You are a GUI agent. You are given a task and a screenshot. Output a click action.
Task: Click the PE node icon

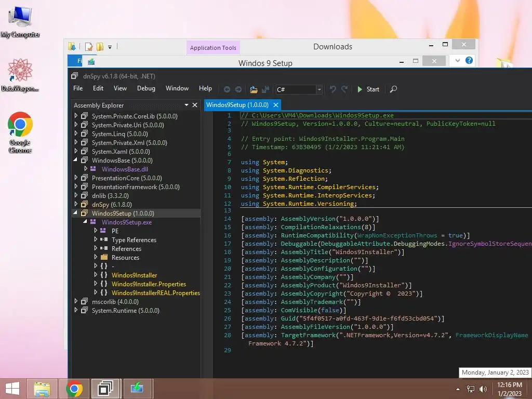coord(103,230)
